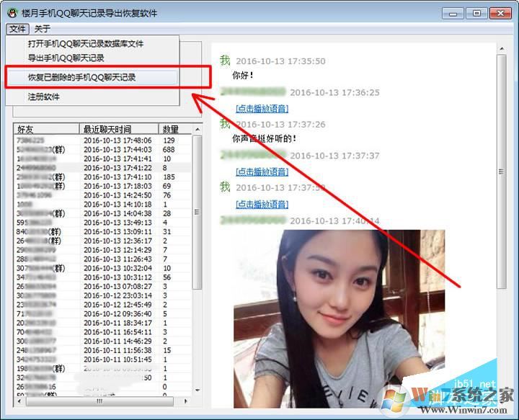Open the 文件 menu
This screenshot has height=420, width=519.
[17, 29]
